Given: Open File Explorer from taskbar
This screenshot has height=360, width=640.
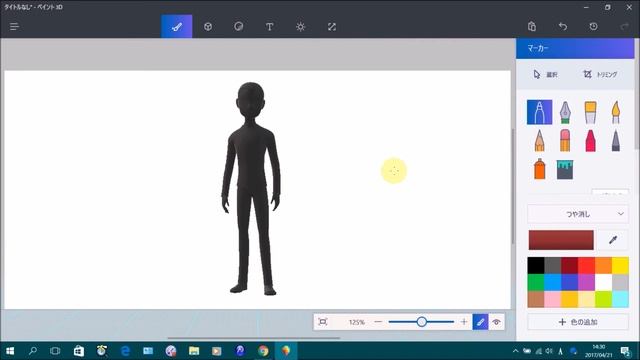Looking at the screenshot, I should click(194, 351).
